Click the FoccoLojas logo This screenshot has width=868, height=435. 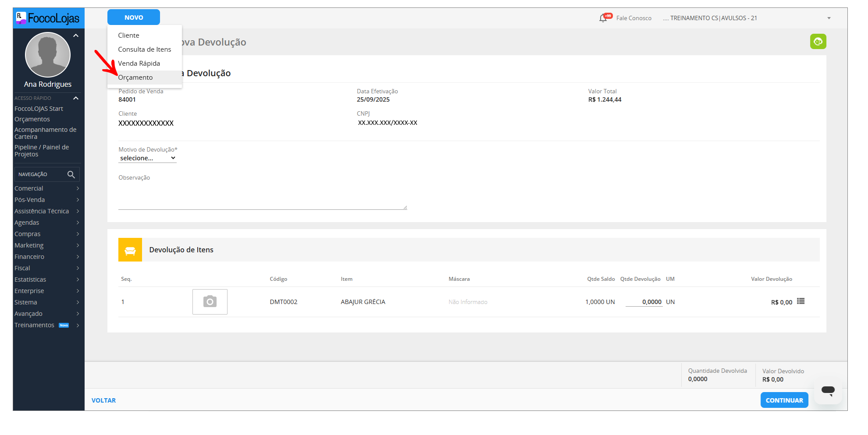pyautogui.click(x=48, y=18)
